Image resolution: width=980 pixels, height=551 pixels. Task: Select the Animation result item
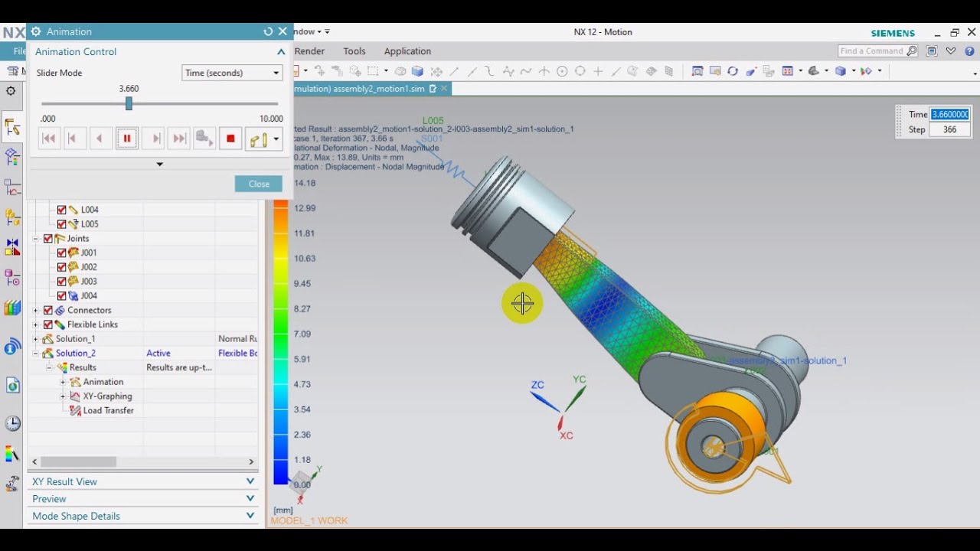click(103, 382)
